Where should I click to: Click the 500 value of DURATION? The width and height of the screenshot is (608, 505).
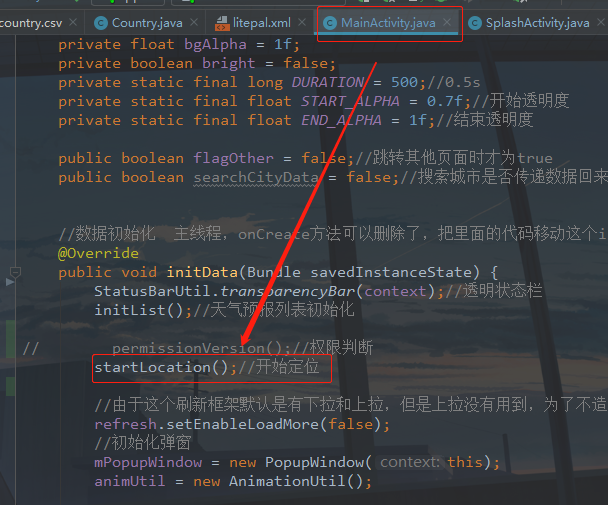[x=404, y=82]
